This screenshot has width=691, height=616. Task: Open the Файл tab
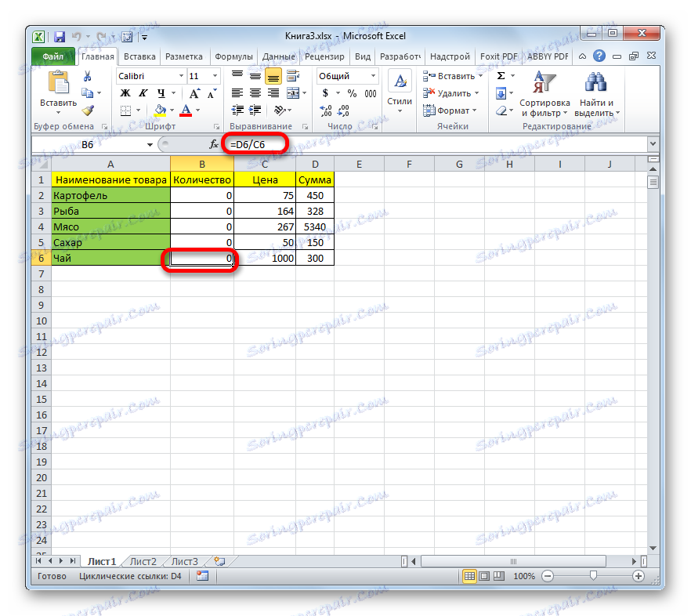point(53,56)
